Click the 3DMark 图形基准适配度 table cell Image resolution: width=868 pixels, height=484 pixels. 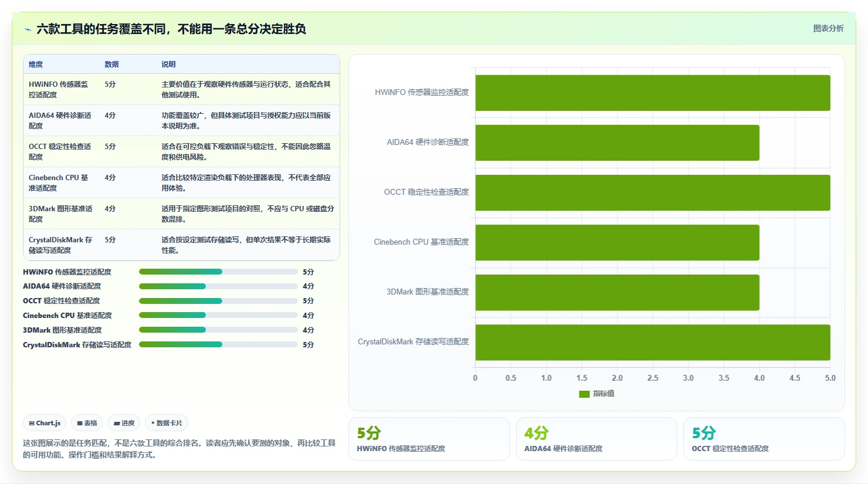click(x=61, y=214)
